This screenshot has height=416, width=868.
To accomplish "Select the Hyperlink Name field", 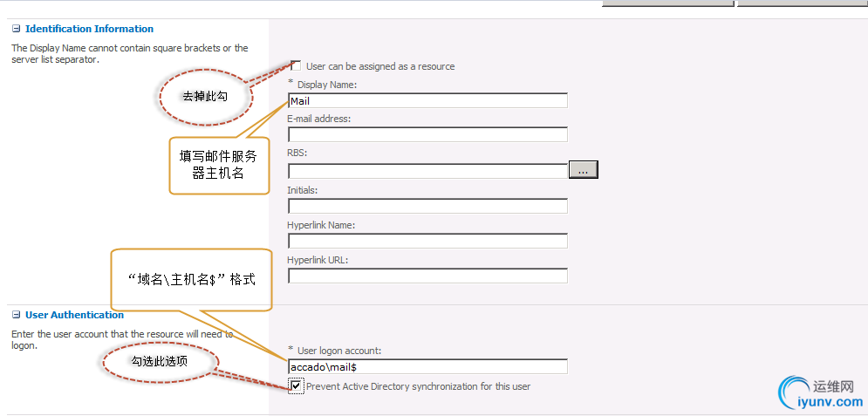I will click(x=428, y=241).
